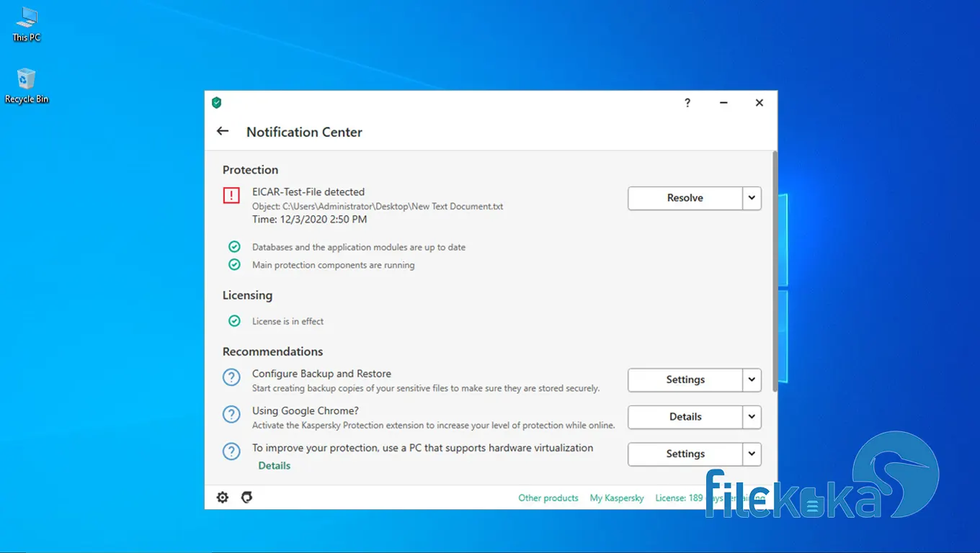980x553 pixels.
Task: Click 'Start creating backup copies' description text
Action: point(426,388)
